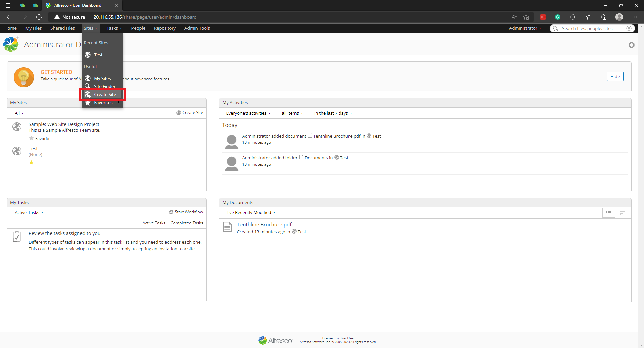Open Documents folder link in activities

click(316, 158)
